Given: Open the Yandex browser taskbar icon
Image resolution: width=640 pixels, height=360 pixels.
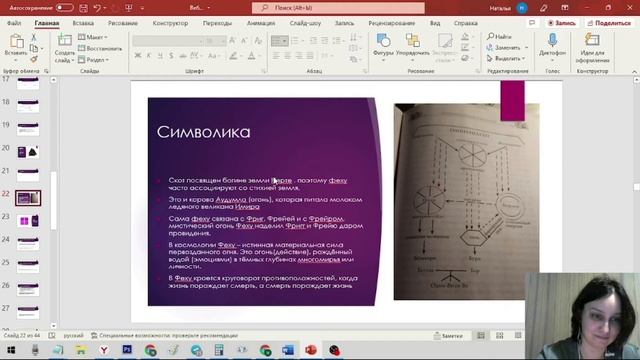Looking at the screenshot, I should pyautogui.click(x=104, y=350).
